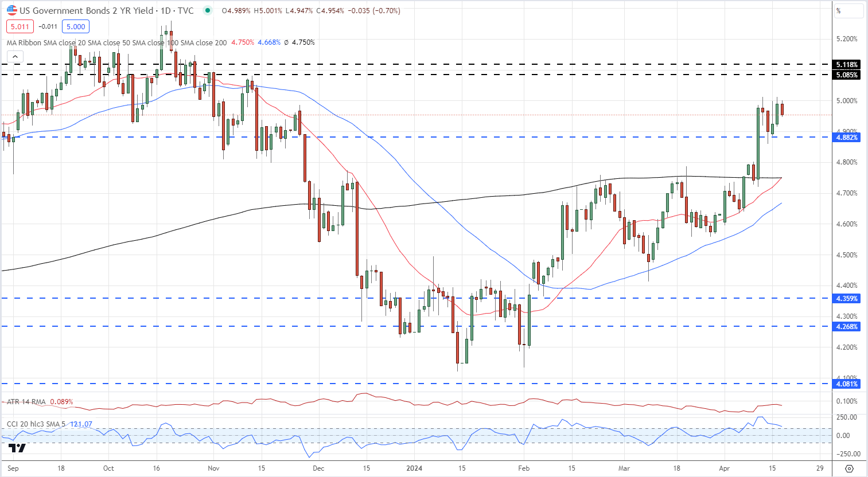Click the 4.882% price line label
The width and height of the screenshot is (868, 477).
pyautogui.click(x=847, y=138)
